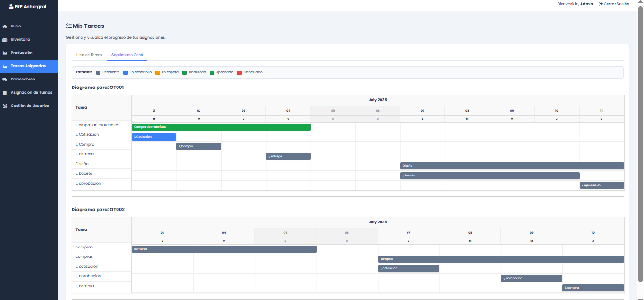The height and width of the screenshot is (300, 644).
Task: Click the Cerrar Sesión link
Action: click(x=614, y=4)
